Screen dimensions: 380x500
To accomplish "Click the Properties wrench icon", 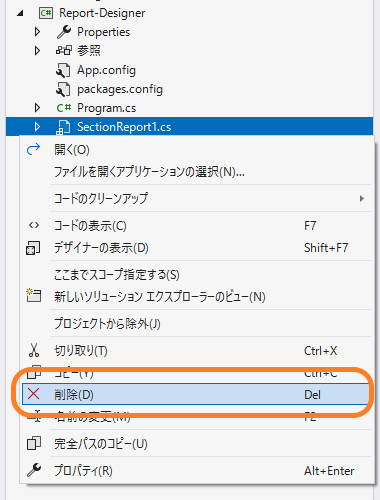I will pos(64,32).
